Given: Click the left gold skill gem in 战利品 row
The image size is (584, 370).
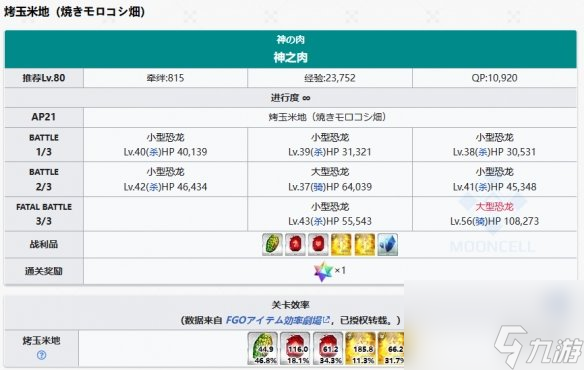Looking at the screenshot, I should click(341, 244).
